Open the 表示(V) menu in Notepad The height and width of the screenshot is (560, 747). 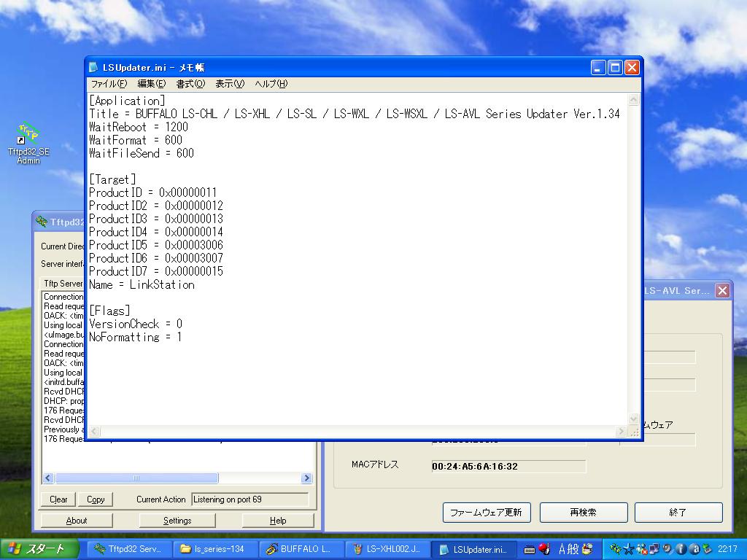[229, 84]
